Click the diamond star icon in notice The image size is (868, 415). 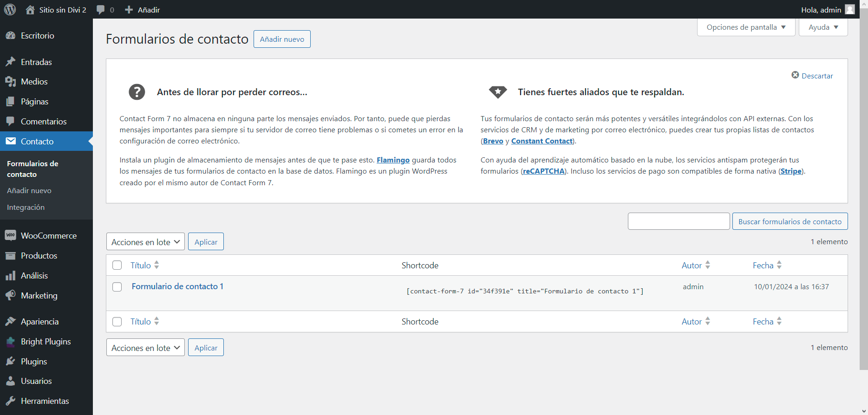click(498, 92)
